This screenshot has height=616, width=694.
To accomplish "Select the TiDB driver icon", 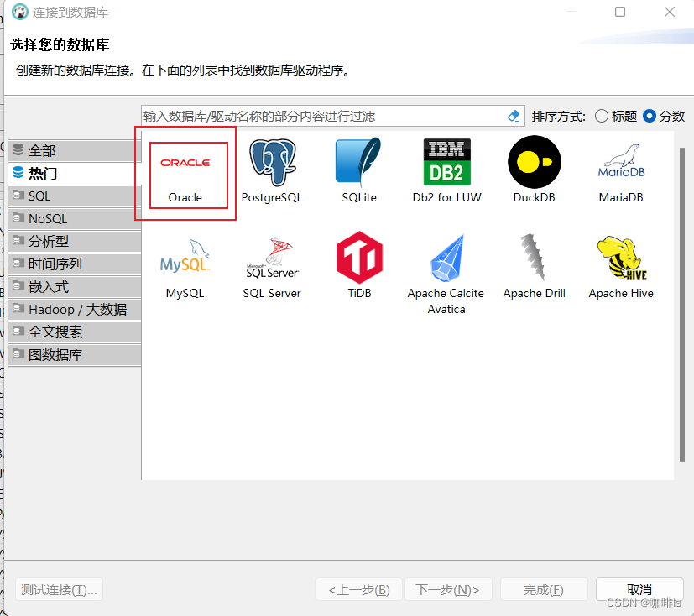I will tap(359, 258).
